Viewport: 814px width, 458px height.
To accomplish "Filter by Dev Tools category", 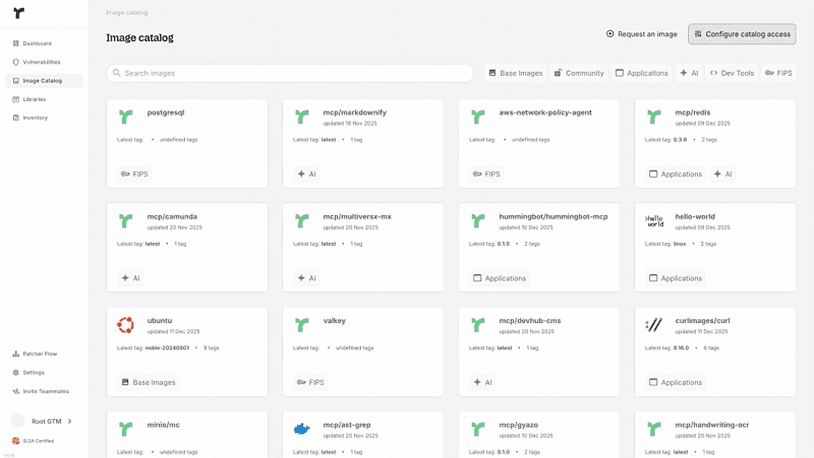I will tap(732, 73).
